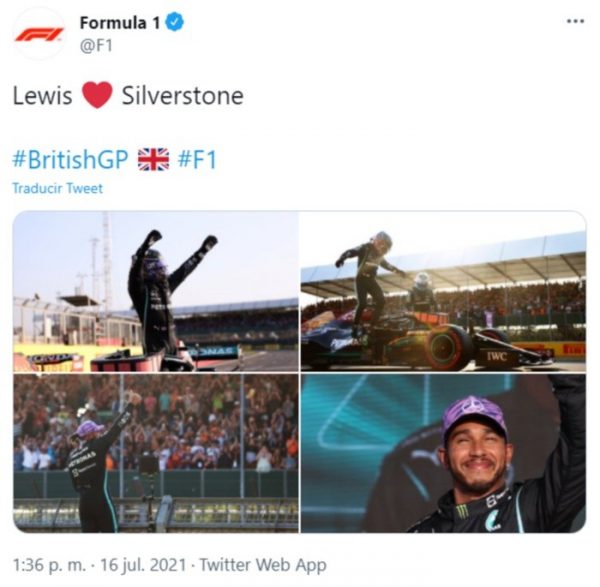Open close-up photo with purple cap
This screenshot has height=587, width=600.
tap(443, 453)
